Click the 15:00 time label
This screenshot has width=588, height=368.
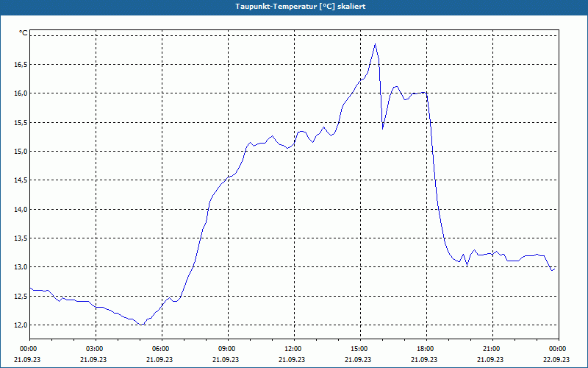[360, 349]
